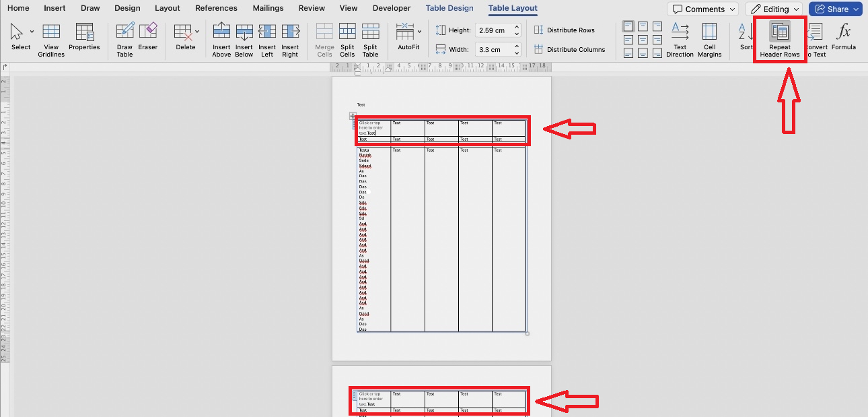Set alignment to bottom center

tap(643, 54)
